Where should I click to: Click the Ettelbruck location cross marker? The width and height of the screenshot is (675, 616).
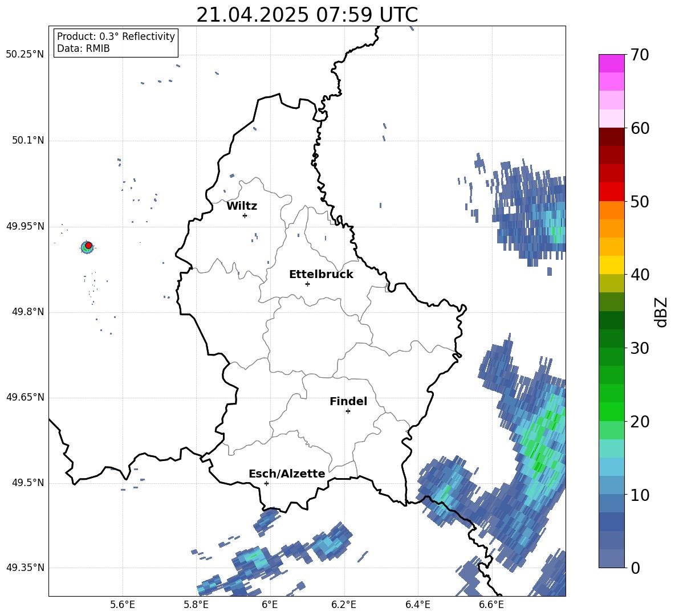(307, 284)
